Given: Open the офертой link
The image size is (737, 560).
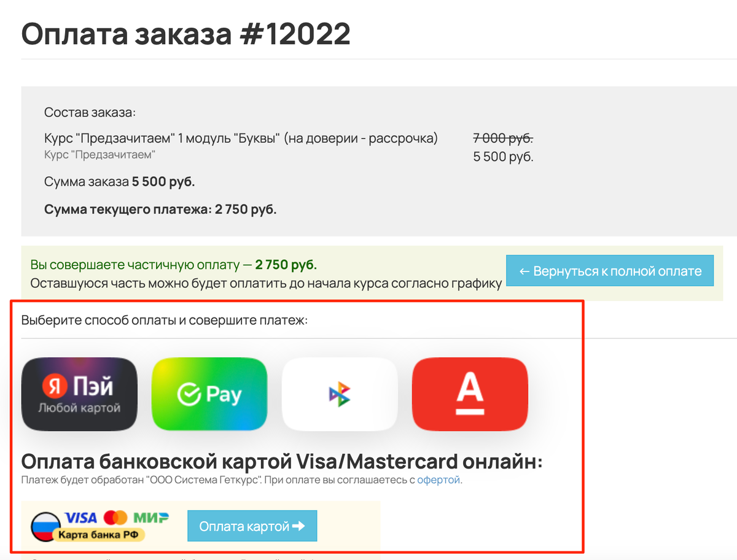Looking at the screenshot, I should click(x=439, y=480).
